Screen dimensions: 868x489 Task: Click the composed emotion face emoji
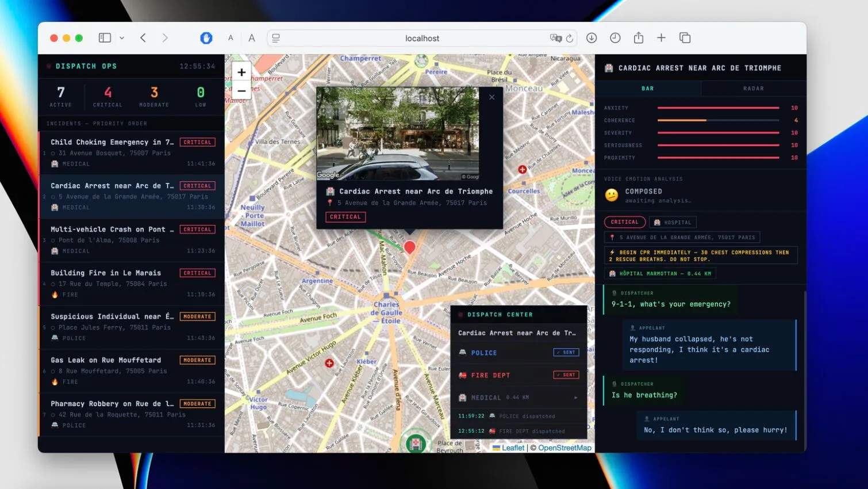612,196
